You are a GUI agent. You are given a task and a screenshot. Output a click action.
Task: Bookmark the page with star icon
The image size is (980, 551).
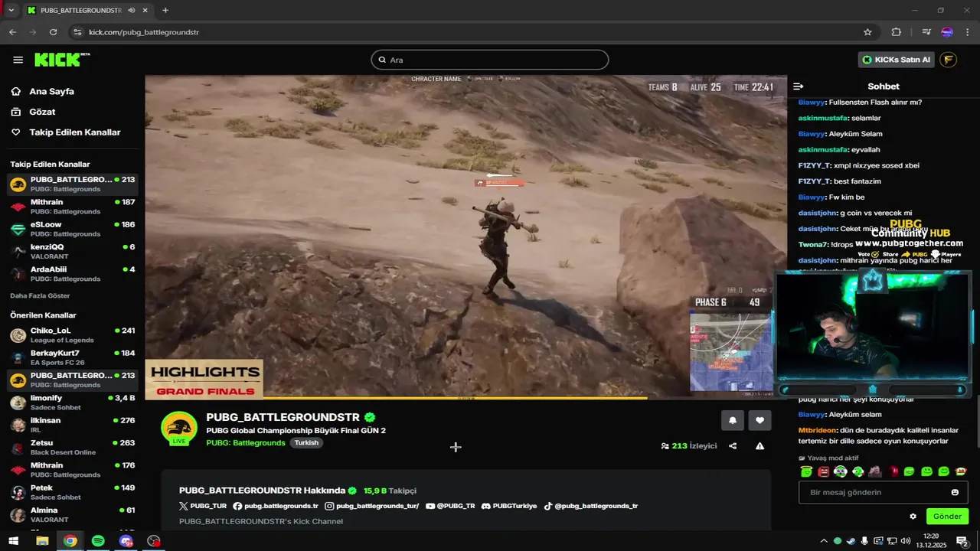pyautogui.click(x=867, y=32)
